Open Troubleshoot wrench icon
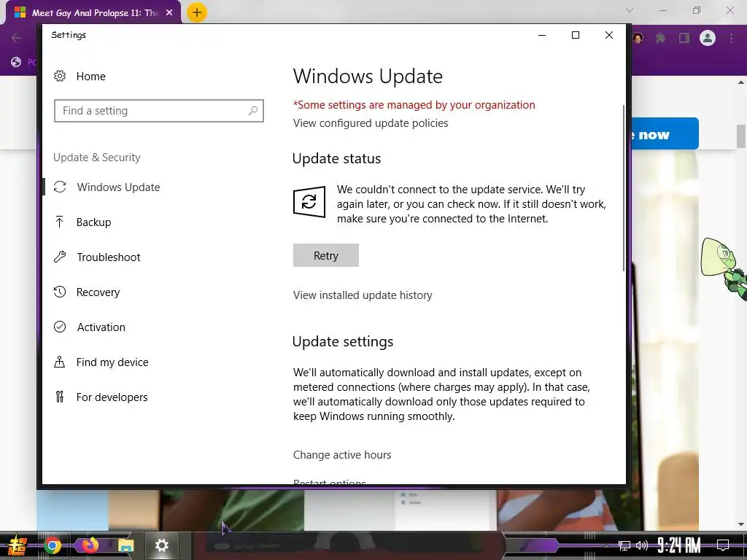The width and height of the screenshot is (747, 560). tap(60, 257)
